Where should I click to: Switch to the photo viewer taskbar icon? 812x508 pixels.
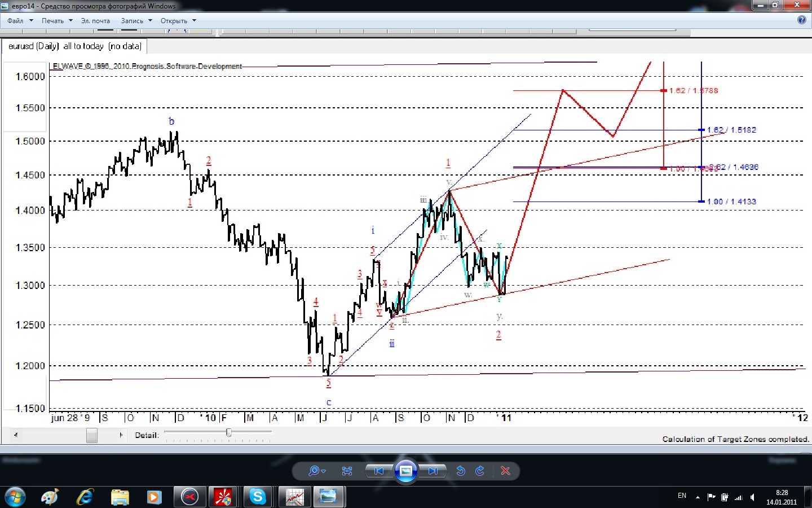pyautogui.click(x=328, y=497)
